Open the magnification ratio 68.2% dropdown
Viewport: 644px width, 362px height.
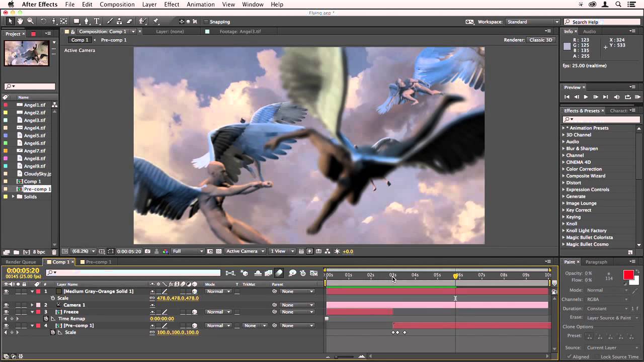pos(83,251)
